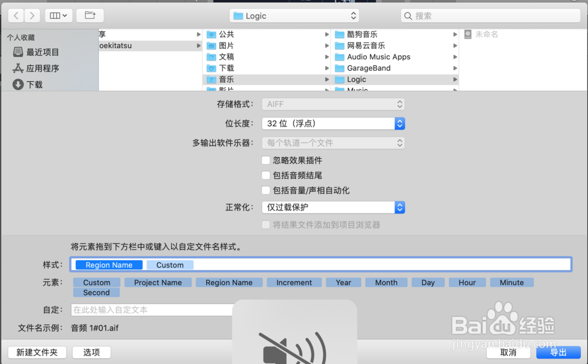Click the Day element token
Screen dimensions: 588x364
coord(428,283)
